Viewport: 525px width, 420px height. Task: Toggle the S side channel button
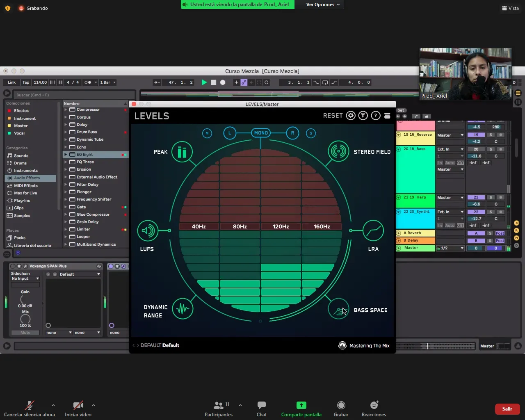[x=311, y=133]
